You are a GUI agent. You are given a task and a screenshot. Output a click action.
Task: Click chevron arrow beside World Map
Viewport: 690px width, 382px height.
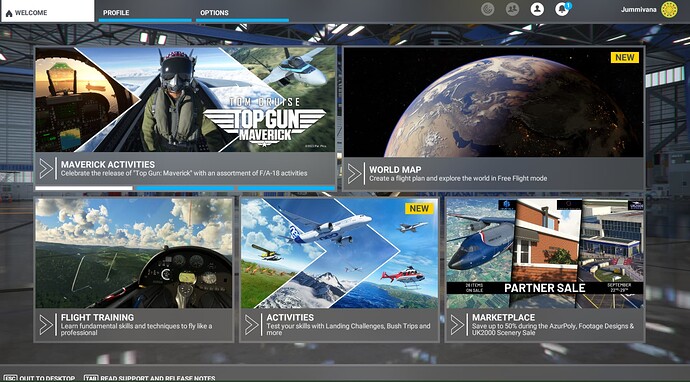354,174
